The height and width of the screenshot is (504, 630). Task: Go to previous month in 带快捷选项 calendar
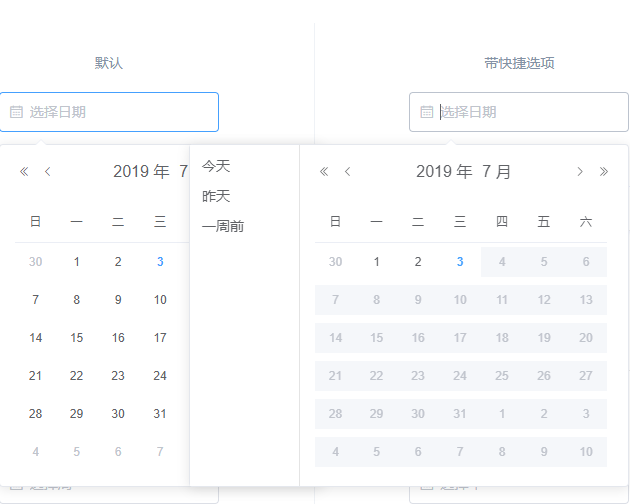click(348, 172)
